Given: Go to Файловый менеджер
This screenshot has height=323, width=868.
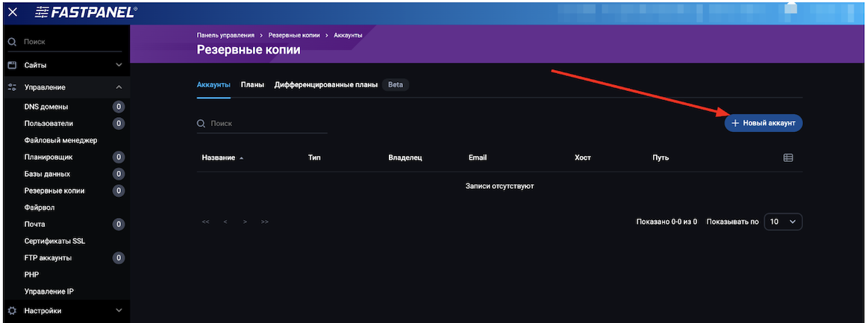Looking at the screenshot, I should tap(61, 140).
